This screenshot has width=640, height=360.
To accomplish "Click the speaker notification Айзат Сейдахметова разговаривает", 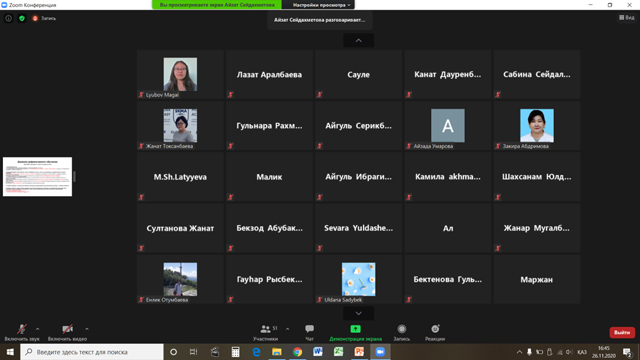I will point(320,20).
